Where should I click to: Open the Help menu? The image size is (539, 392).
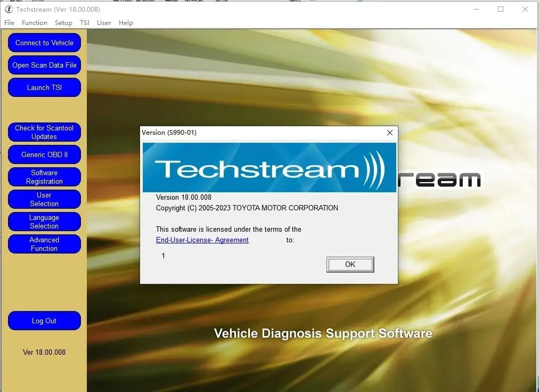126,22
